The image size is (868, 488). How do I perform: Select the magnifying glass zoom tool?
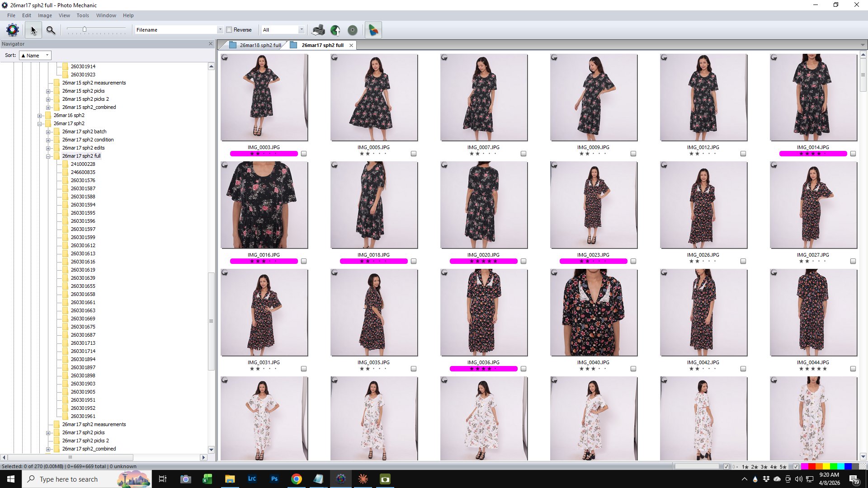(51, 30)
